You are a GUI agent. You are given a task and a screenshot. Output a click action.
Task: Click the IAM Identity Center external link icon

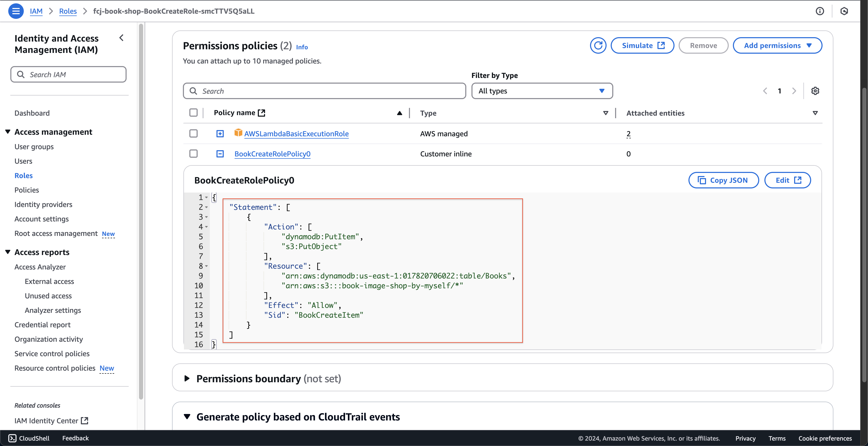(x=84, y=421)
